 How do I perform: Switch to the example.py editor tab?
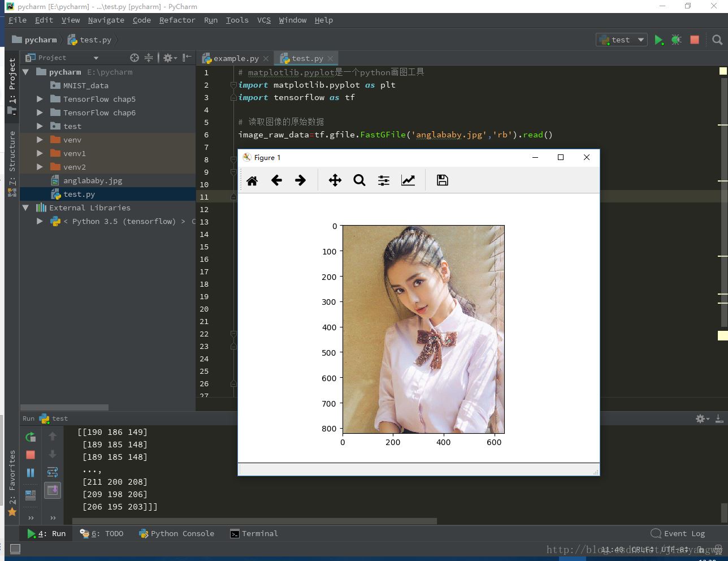tap(236, 58)
